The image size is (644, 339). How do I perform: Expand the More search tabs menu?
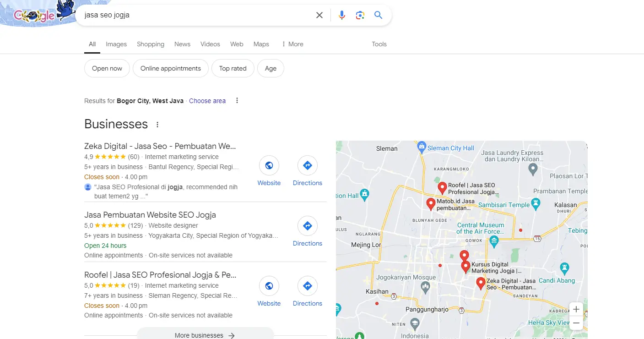pyautogui.click(x=292, y=44)
